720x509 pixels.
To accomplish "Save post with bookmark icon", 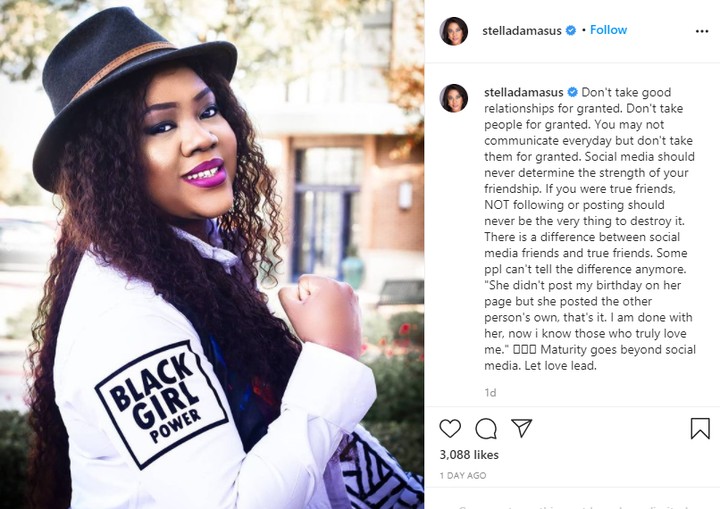I will pyautogui.click(x=700, y=428).
